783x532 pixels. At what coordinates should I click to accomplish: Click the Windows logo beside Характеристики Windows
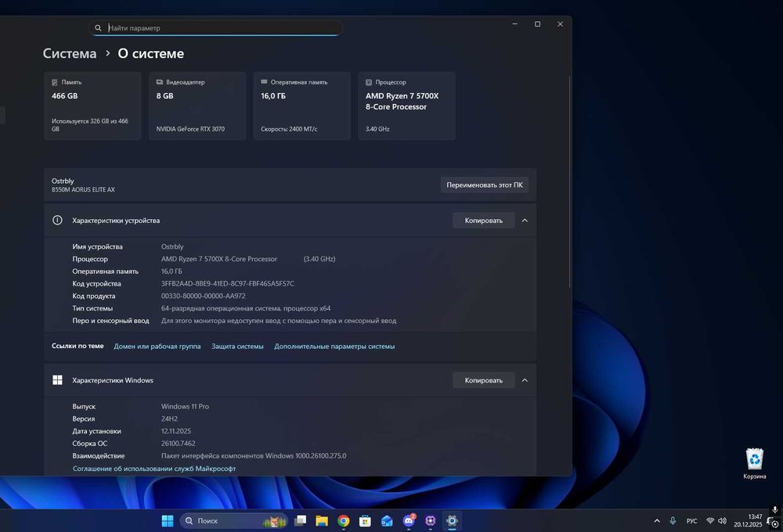pos(57,380)
